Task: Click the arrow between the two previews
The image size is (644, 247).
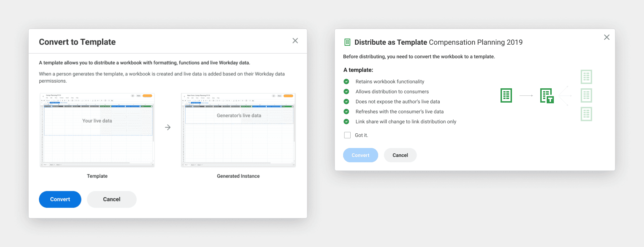Action: pyautogui.click(x=168, y=127)
